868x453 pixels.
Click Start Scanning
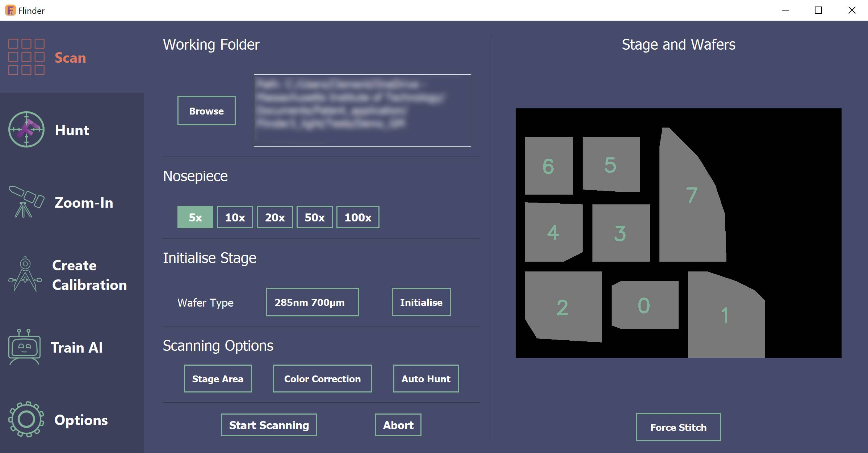[x=269, y=425]
